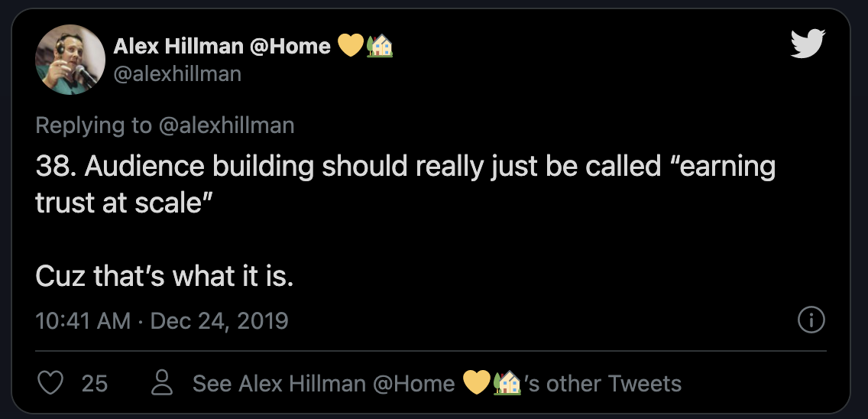The width and height of the screenshot is (868, 419).
Task: Click the yellow heart emoji in footer link
Action: click(477, 383)
